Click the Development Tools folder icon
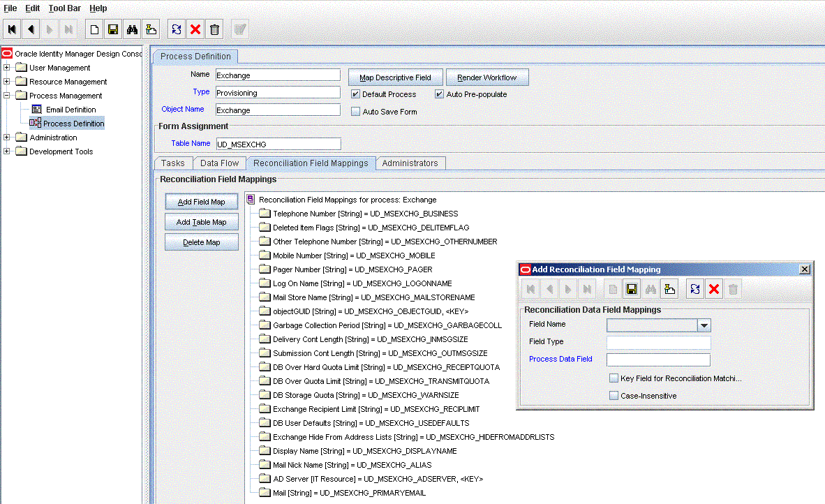The image size is (825, 504). pos(21,151)
